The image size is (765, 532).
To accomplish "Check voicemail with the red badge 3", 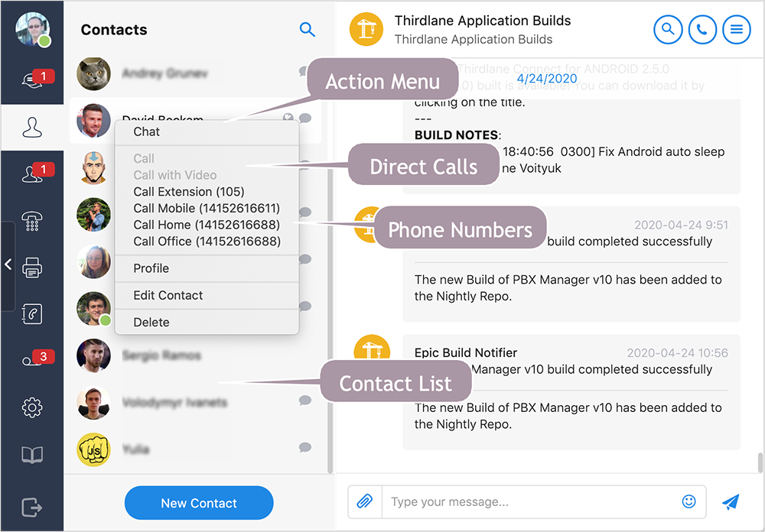I will (31, 359).
